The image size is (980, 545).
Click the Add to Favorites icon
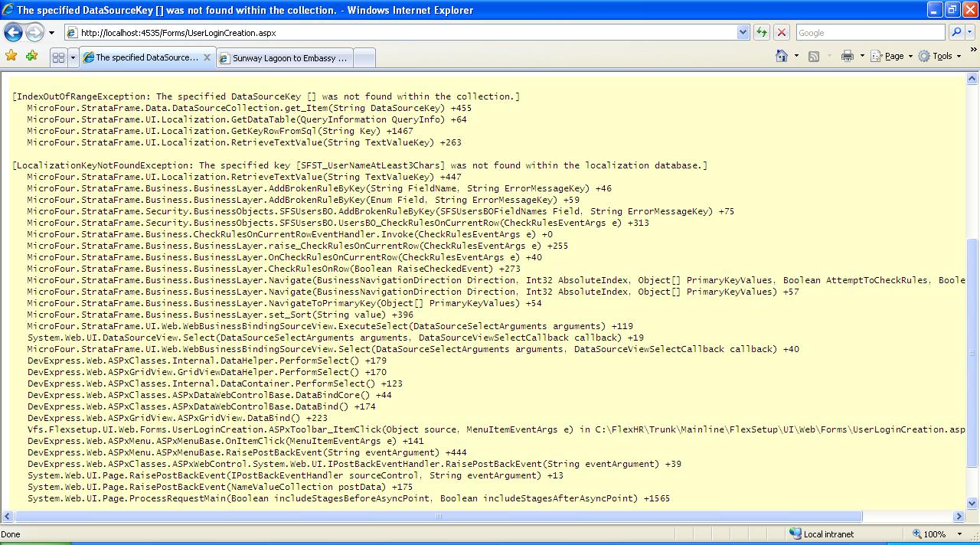tap(31, 56)
